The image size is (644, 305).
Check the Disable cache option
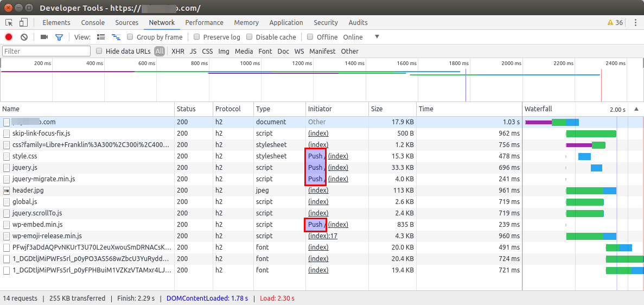click(x=250, y=37)
